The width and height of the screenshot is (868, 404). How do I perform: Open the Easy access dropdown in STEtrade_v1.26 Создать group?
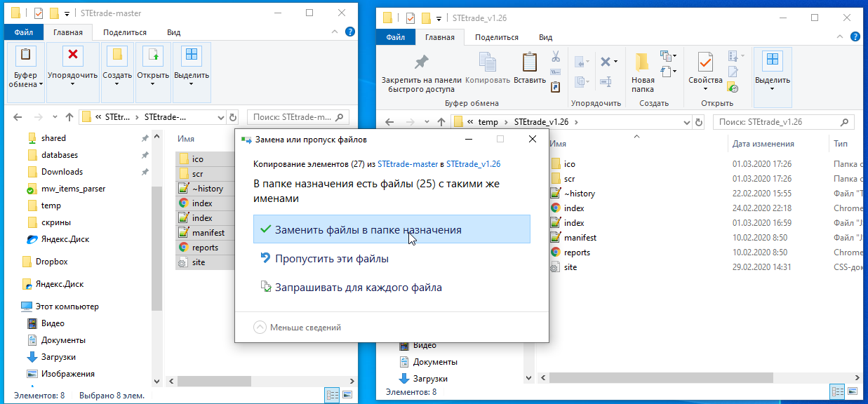[674, 72]
